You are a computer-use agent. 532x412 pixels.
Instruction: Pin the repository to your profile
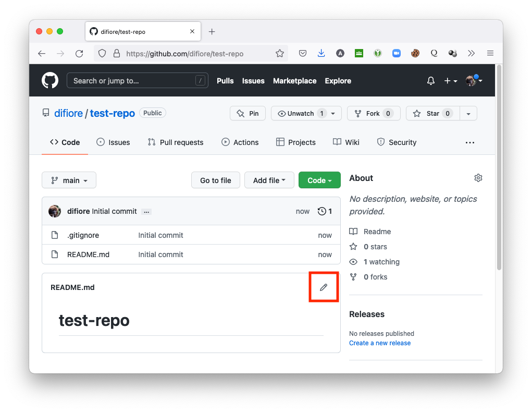[248, 113]
